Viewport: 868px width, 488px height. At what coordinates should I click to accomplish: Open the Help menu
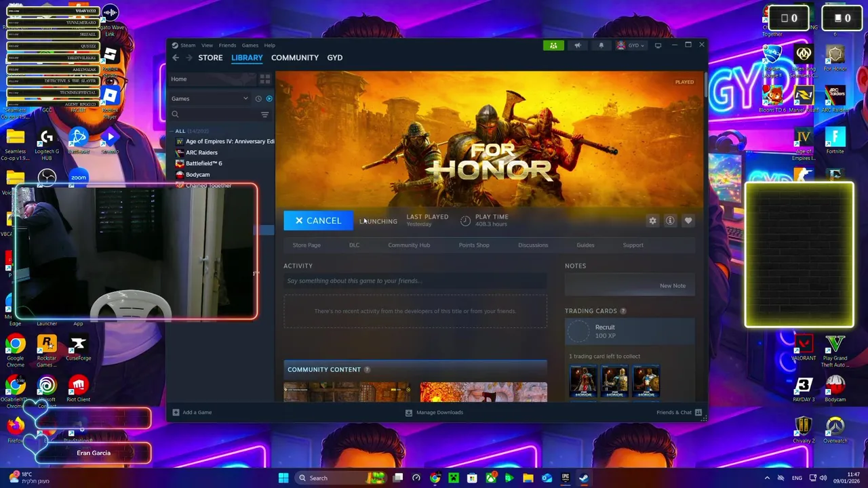(x=269, y=45)
